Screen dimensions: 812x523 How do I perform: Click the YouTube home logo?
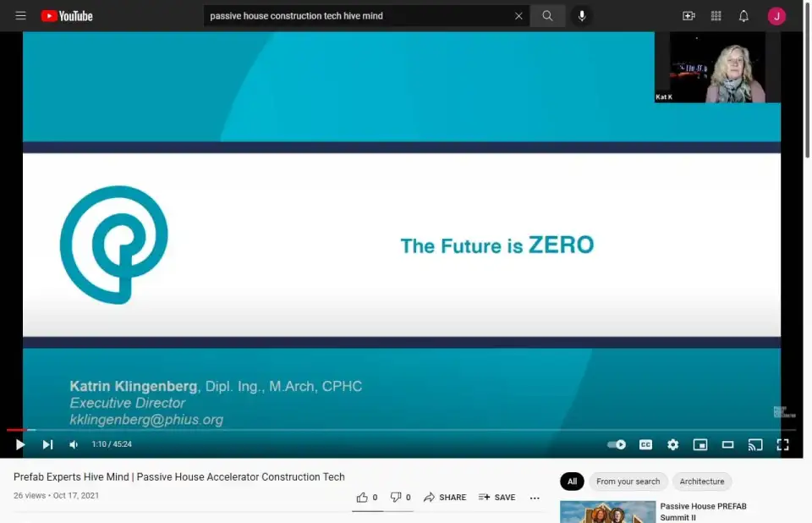point(67,16)
